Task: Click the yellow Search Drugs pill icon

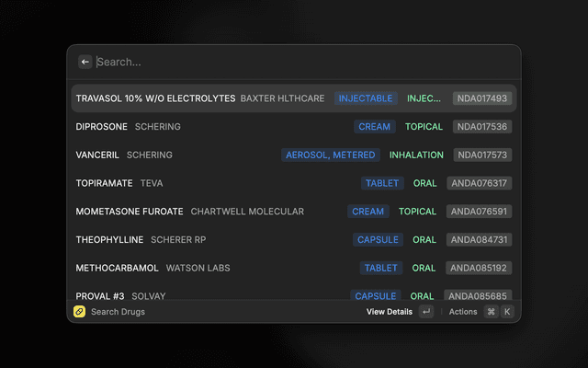Action: 80,312
